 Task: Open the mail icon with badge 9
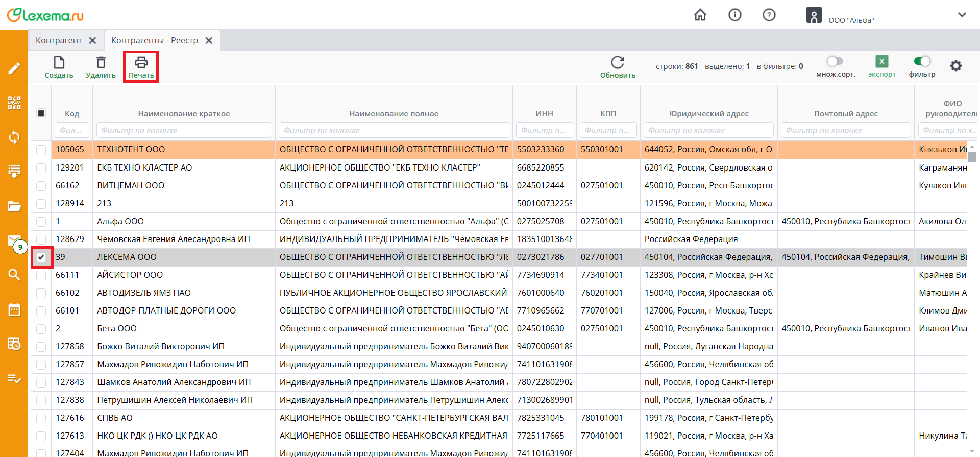tap(14, 241)
